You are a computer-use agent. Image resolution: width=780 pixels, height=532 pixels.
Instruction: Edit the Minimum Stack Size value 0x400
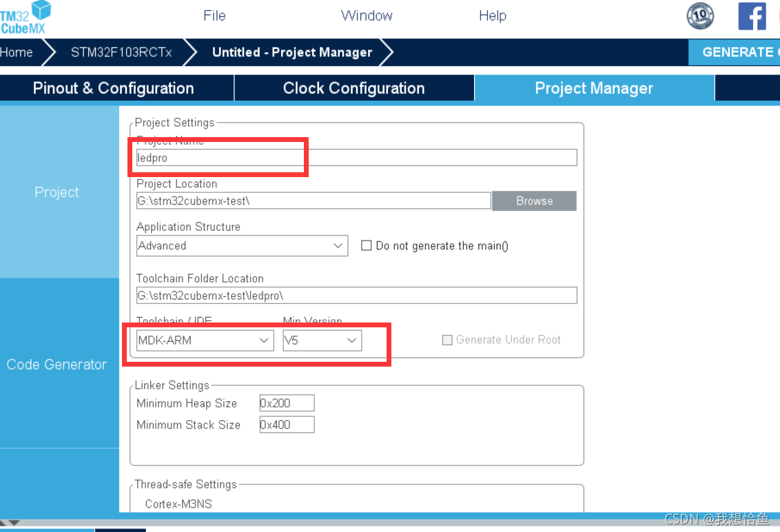pos(287,424)
